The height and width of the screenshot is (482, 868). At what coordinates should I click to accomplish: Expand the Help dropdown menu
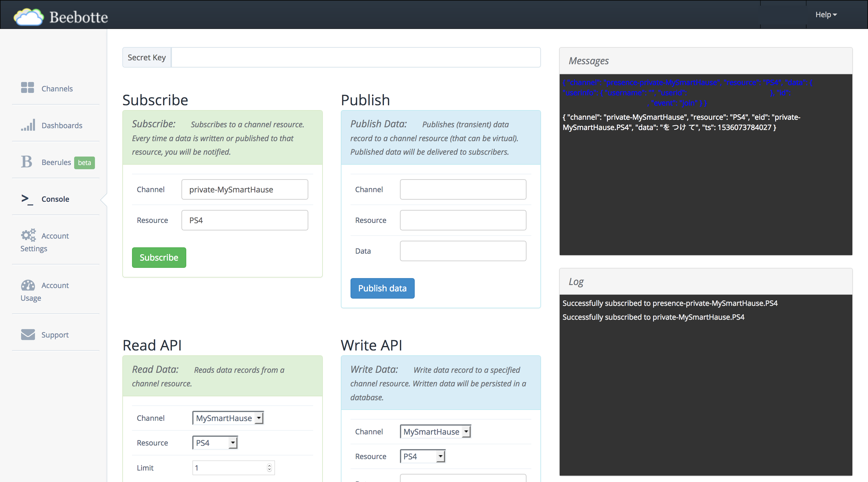pos(826,15)
